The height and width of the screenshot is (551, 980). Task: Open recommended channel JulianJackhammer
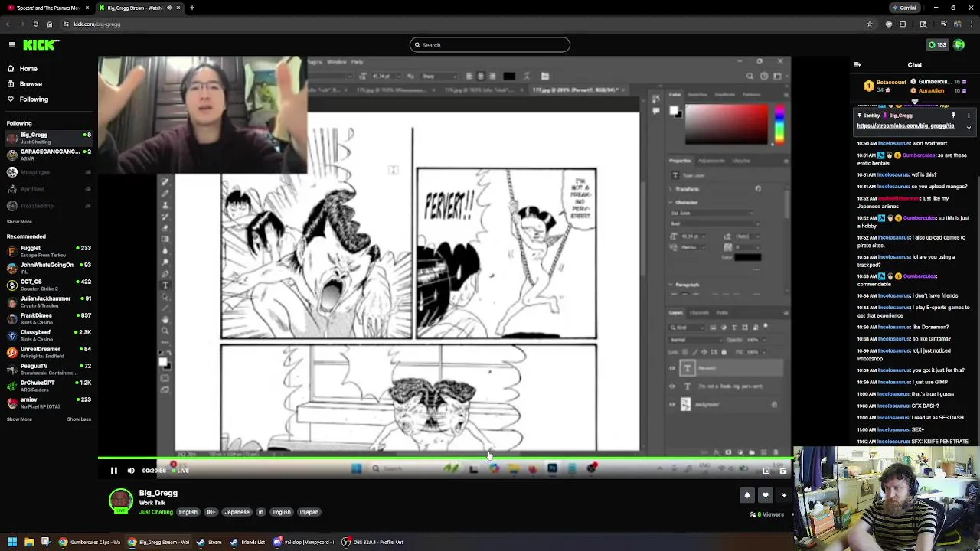[x=47, y=302]
